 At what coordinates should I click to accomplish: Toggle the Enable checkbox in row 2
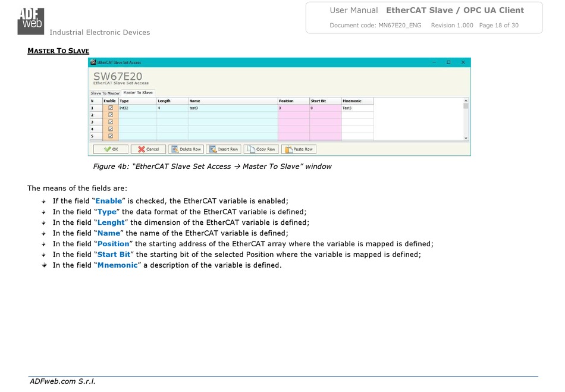110,115
